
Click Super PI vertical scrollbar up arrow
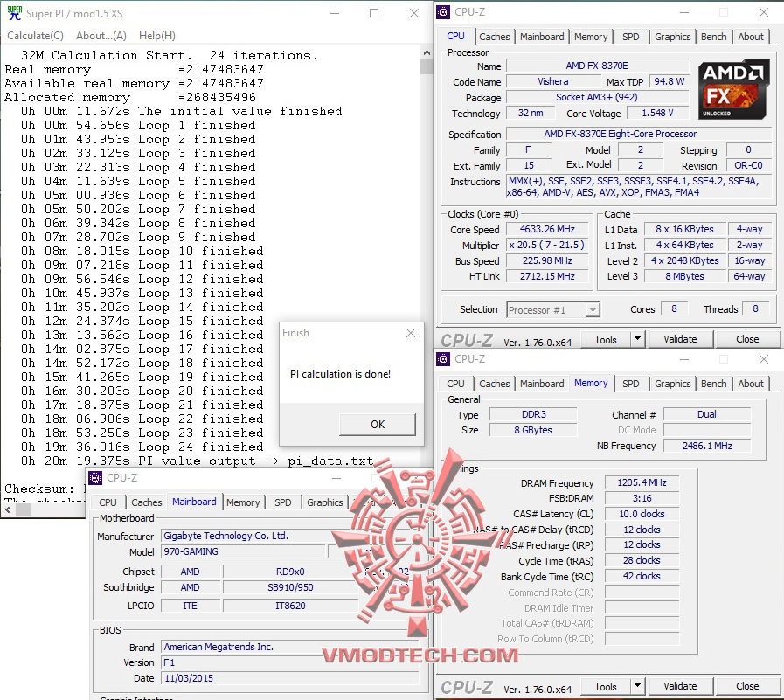coord(427,52)
